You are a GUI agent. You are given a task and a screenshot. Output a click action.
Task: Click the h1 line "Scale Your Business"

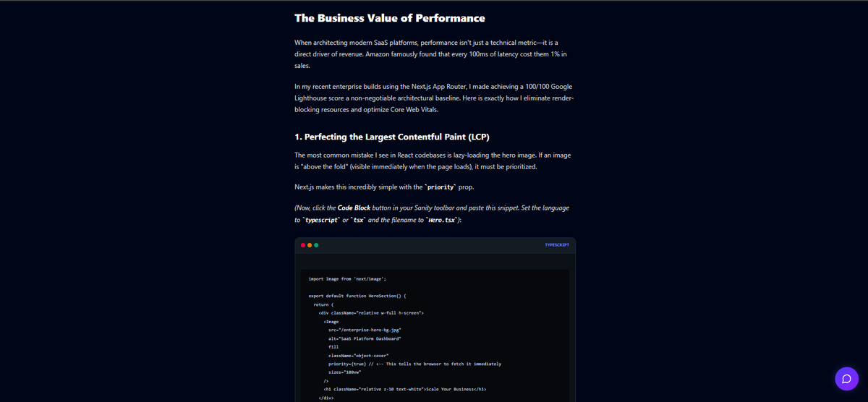pyautogui.click(x=404, y=389)
